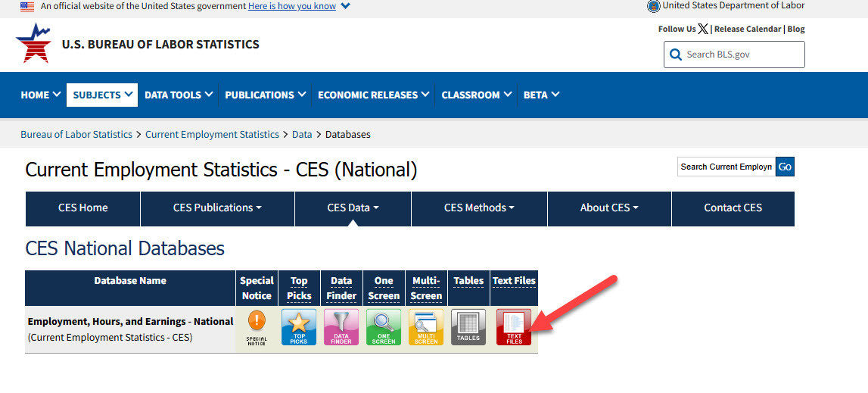This screenshot has width=868, height=393.
Task: Click the Release Calendar link
Action: (x=747, y=29)
